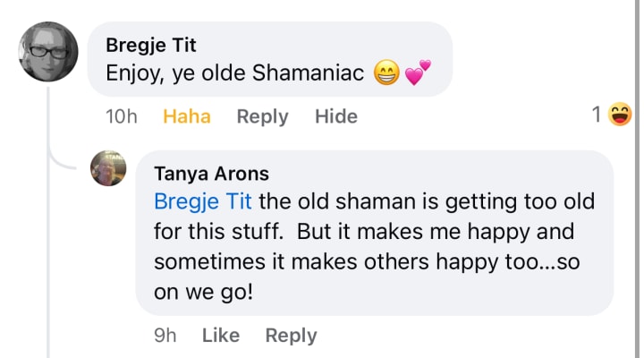Reply to Bregje Tit's comment
The image size is (644, 358).
coord(262,116)
